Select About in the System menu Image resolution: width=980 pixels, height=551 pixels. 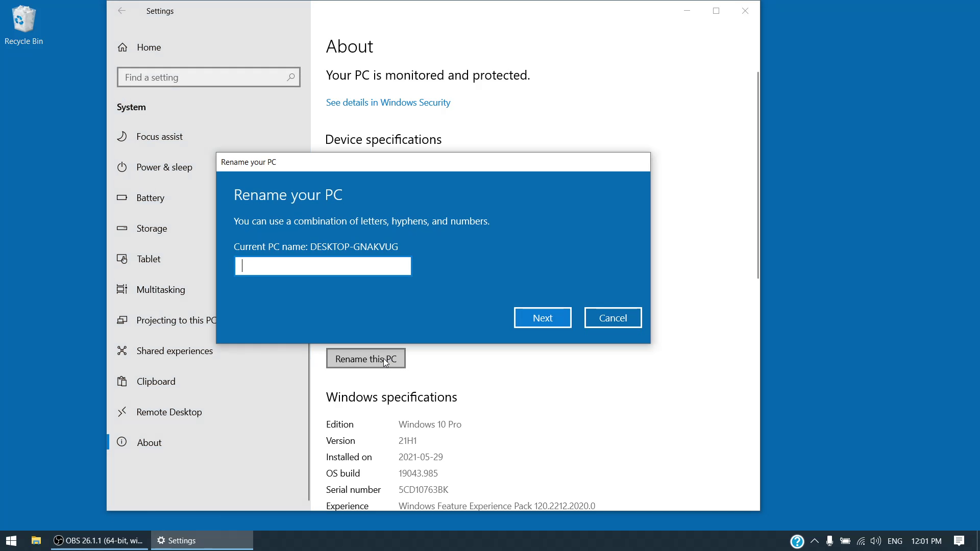[x=149, y=442]
